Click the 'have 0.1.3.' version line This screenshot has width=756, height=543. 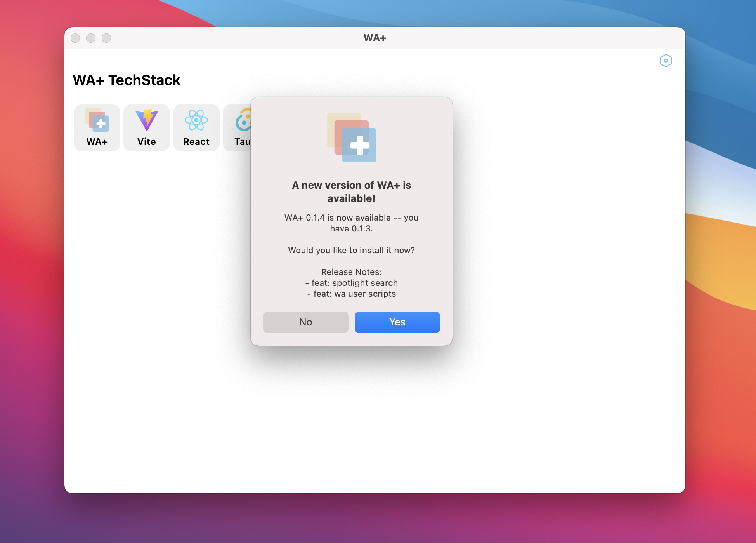pos(351,228)
